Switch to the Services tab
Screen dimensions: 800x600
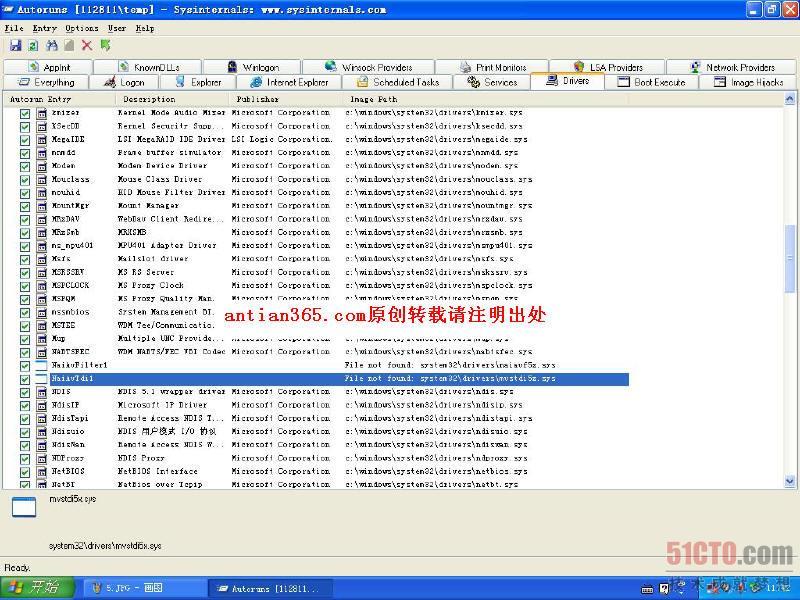click(492, 82)
